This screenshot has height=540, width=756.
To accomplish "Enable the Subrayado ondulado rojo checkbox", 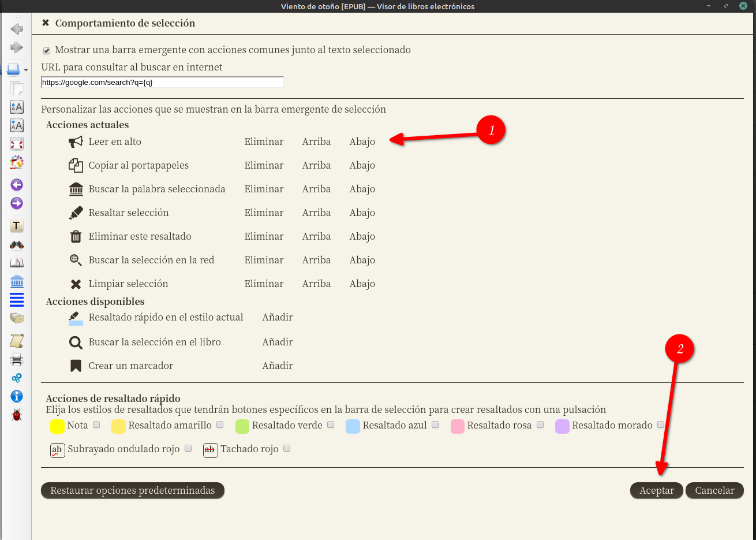I will 188,448.
